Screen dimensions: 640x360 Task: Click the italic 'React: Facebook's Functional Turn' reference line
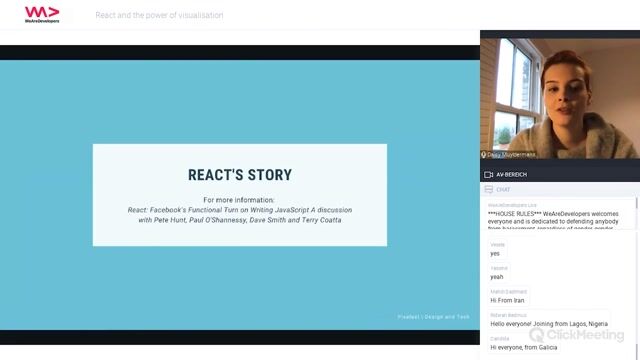(240, 210)
